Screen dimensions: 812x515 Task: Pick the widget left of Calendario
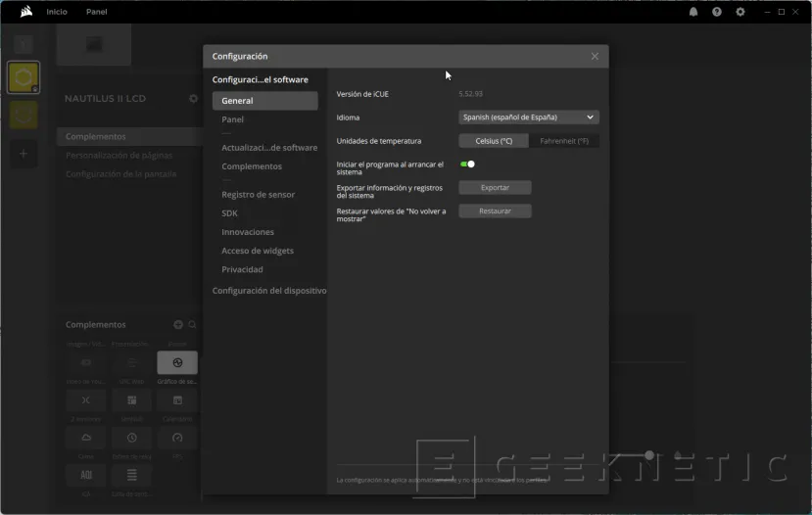coord(131,400)
